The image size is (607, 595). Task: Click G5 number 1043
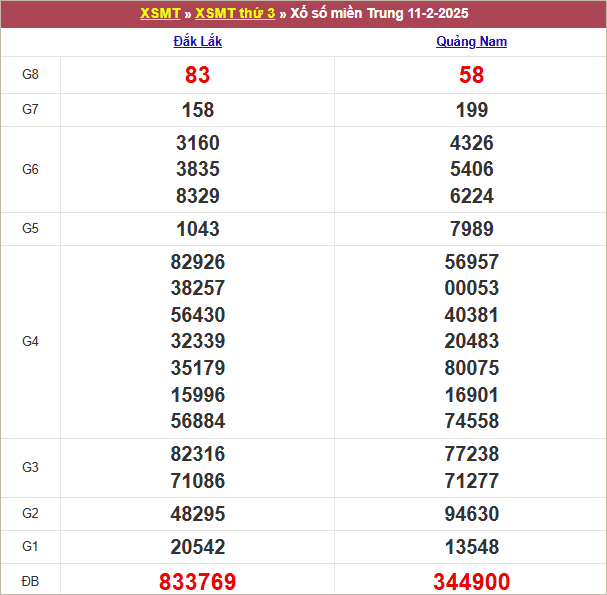198,229
